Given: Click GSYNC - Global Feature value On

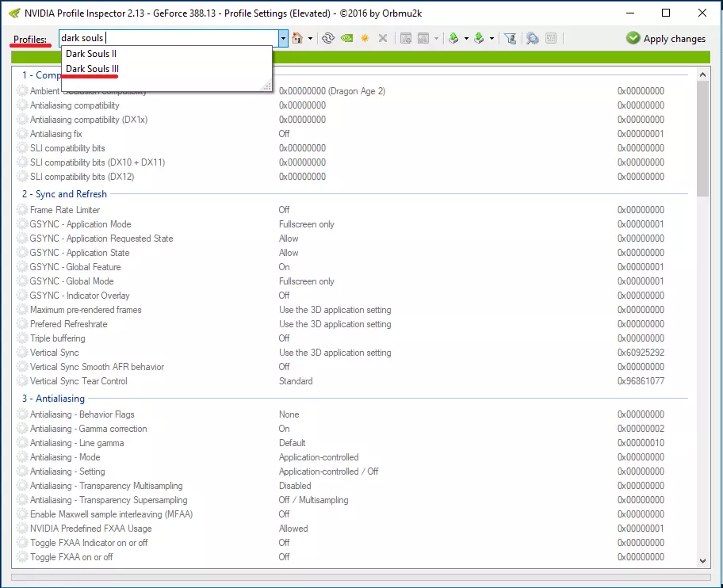Looking at the screenshot, I should point(284,267).
